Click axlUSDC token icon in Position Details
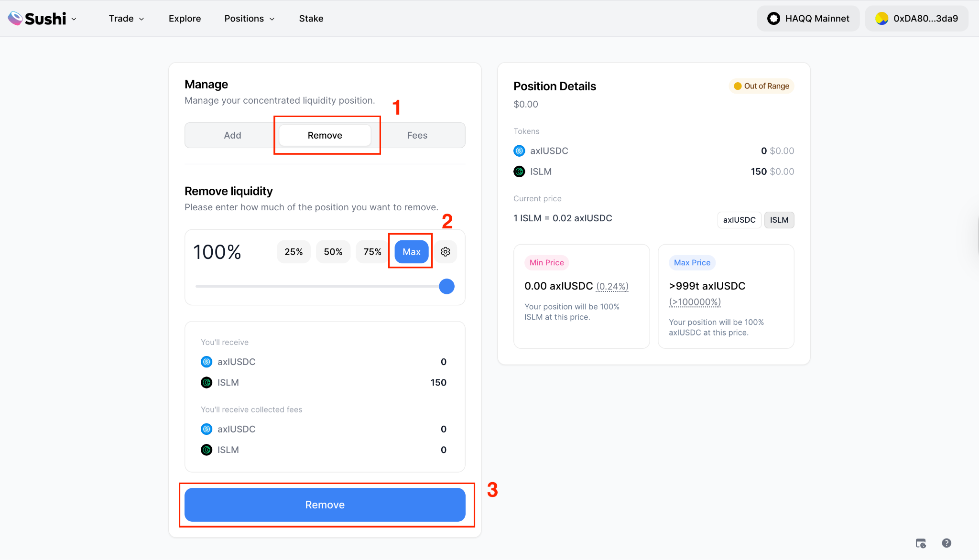 point(519,151)
